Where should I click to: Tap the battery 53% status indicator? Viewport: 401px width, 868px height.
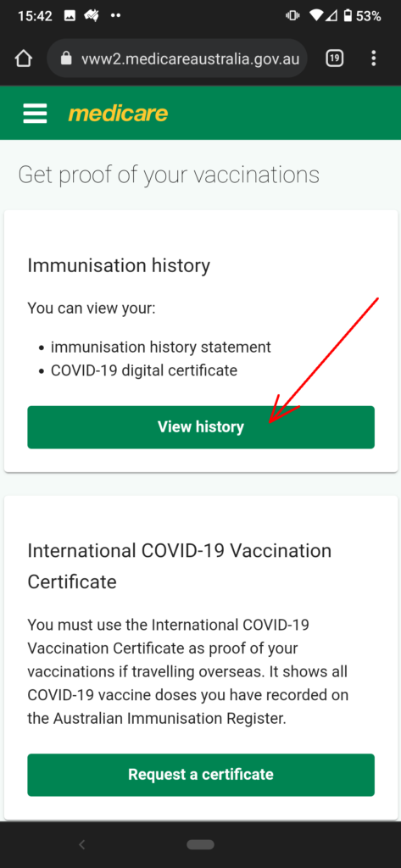tap(363, 16)
